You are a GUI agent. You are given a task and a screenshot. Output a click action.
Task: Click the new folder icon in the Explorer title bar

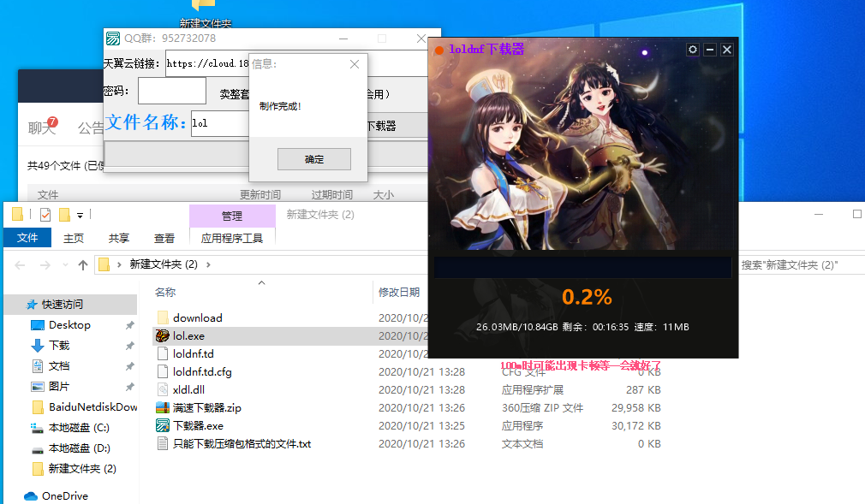pos(64,214)
